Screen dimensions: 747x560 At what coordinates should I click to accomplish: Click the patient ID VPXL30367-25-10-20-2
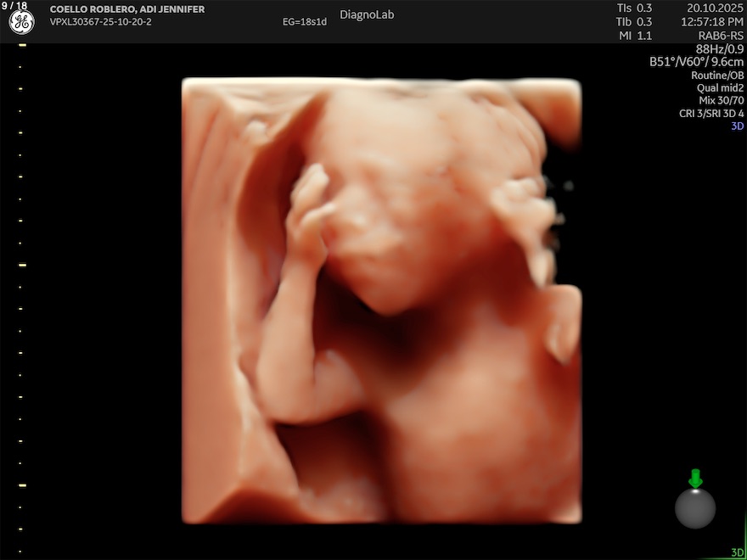(x=100, y=22)
